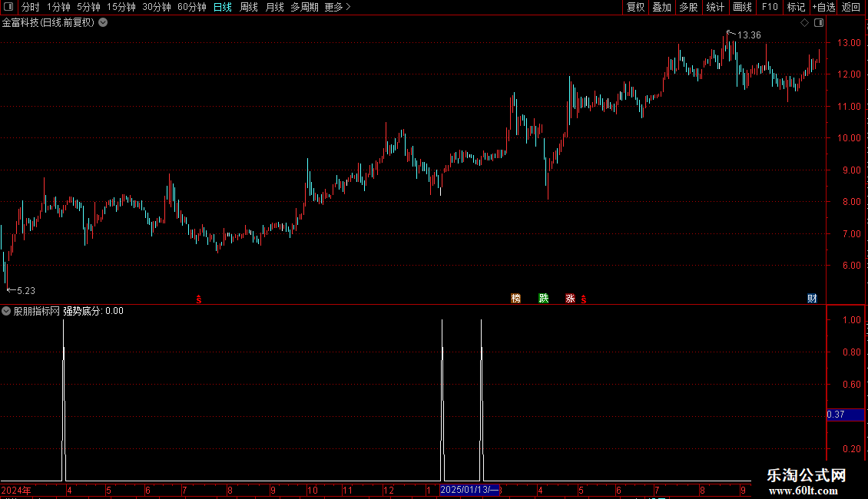Click the 13.00 price axis label
Viewport: 868px width, 499px height.
[x=849, y=42]
